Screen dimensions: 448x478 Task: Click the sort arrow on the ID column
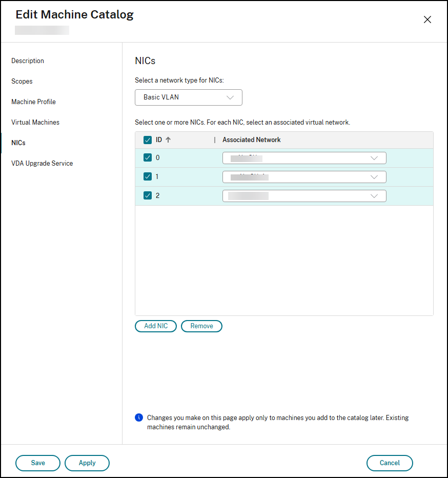point(168,140)
